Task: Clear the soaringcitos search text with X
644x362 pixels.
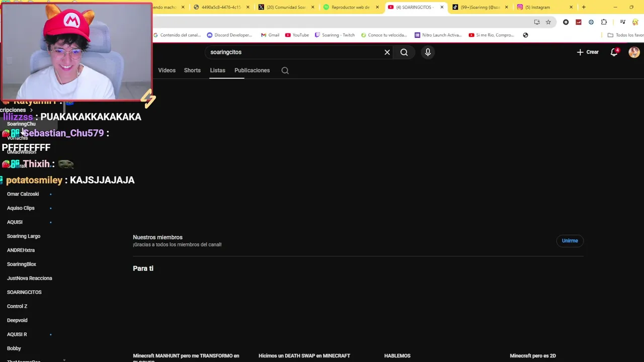Action: (387, 52)
